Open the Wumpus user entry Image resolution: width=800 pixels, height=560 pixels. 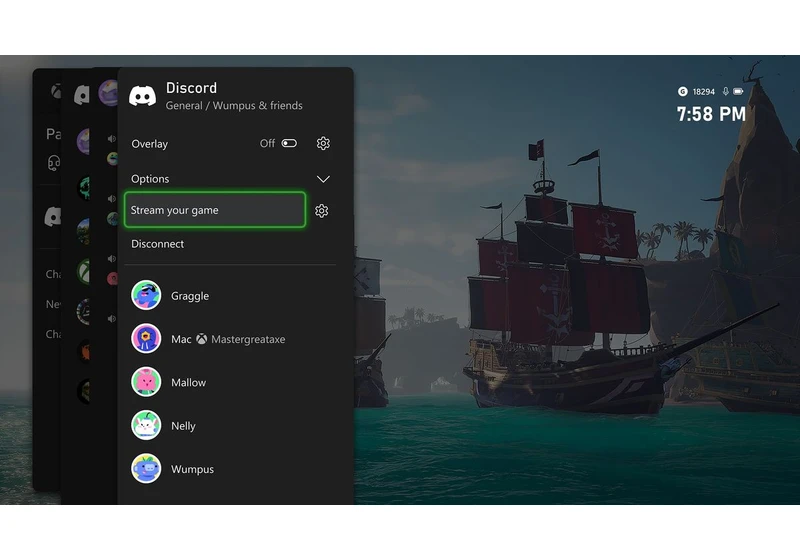[x=192, y=469]
